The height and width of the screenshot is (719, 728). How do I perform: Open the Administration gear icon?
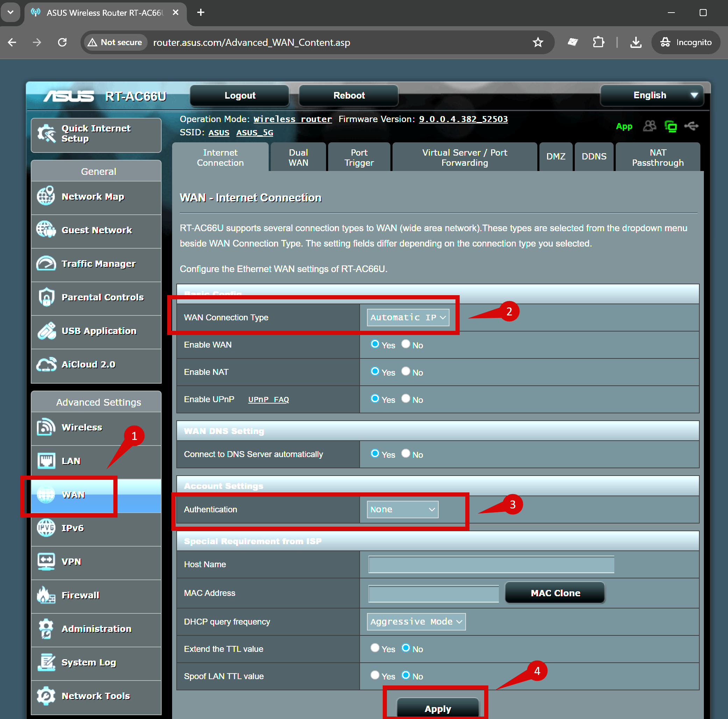46,628
